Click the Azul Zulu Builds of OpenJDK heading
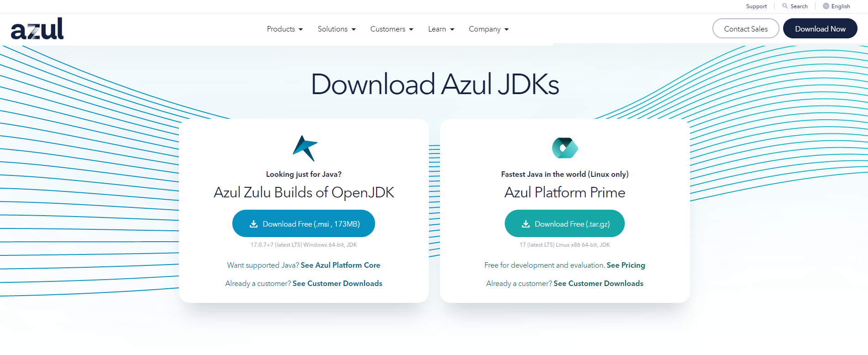Viewport: 868px width, 355px height. click(x=304, y=192)
